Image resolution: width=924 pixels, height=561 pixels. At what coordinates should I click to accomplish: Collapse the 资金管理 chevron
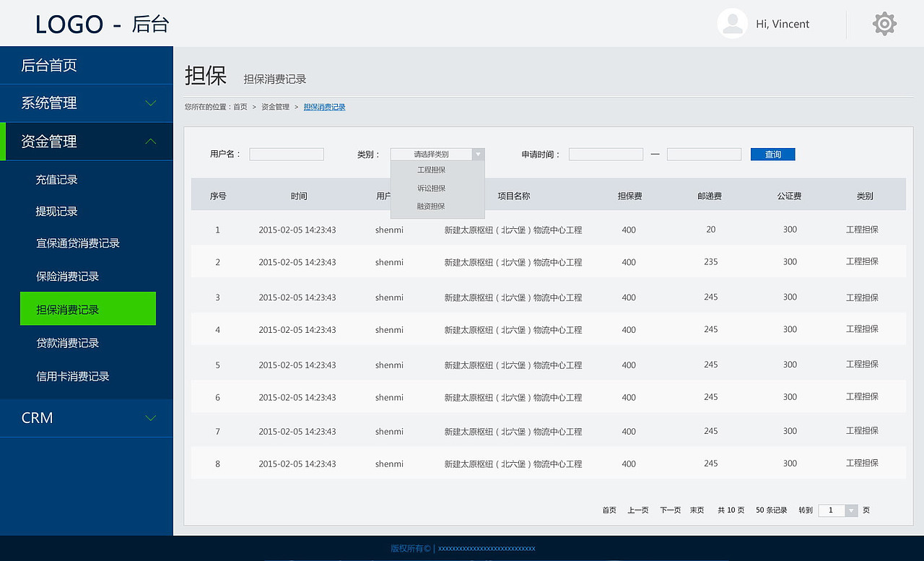pyautogui.click(x=150, y=142)
